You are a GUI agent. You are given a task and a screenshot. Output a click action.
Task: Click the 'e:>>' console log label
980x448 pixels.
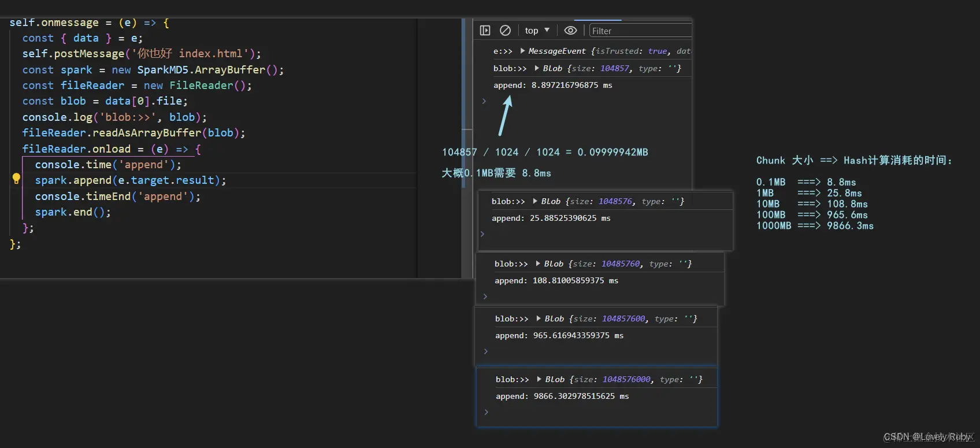pyautogui.click(x=503, y=51)
